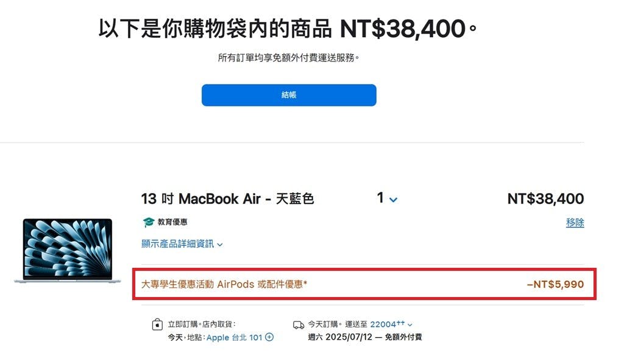Click the blue 結帳 checkout button
Screen dimensions: 624x364
tap(288, 95)
